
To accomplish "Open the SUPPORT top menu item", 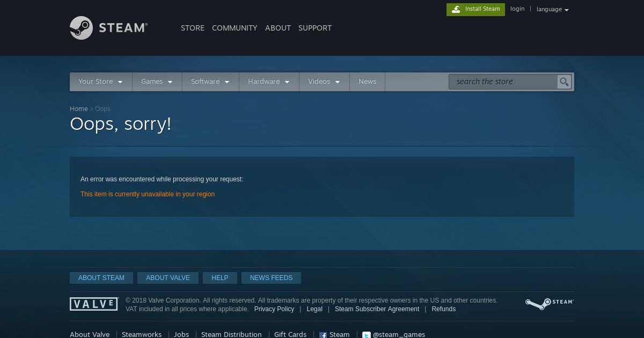I will 315,28.
